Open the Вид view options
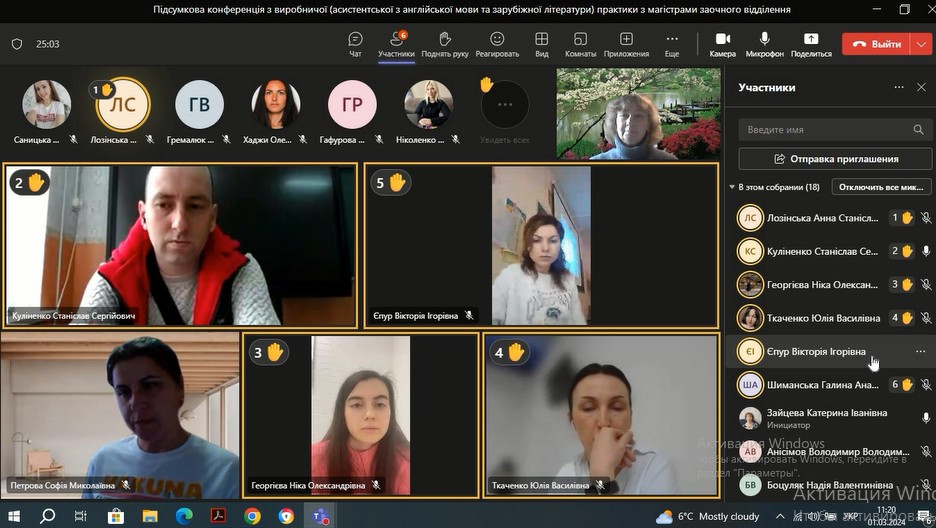Viewport: 936px width, 528px height. (x=541, y=44)
